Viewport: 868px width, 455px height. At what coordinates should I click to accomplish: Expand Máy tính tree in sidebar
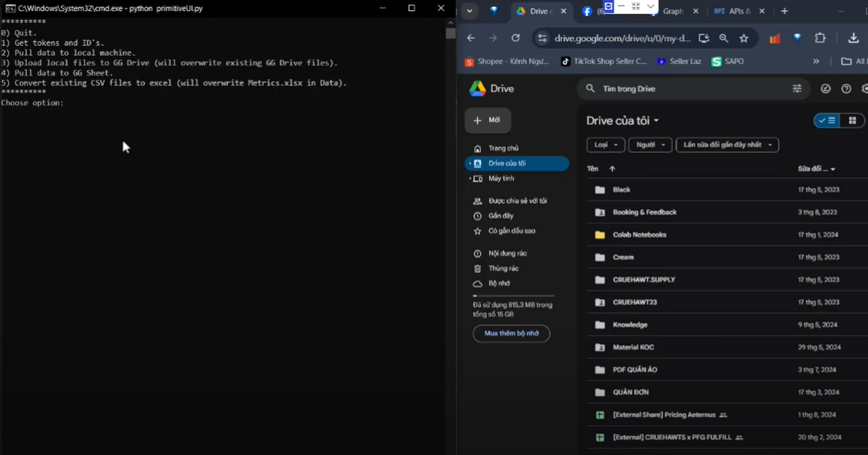coord(470,178)
